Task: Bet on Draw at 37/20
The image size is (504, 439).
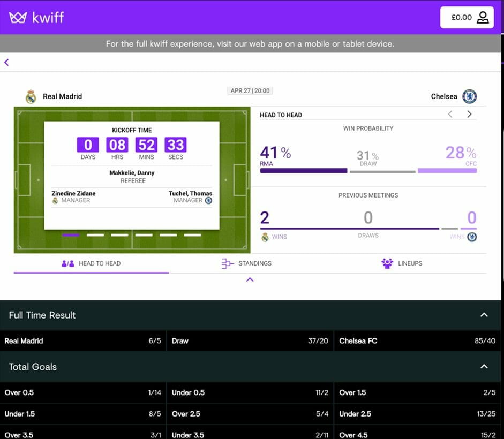Action: [250, 341]
